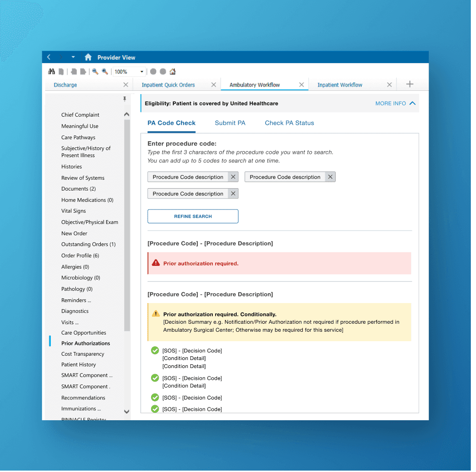
Task: Click the green check on the last Decision Code row
Action: [155, 409]
